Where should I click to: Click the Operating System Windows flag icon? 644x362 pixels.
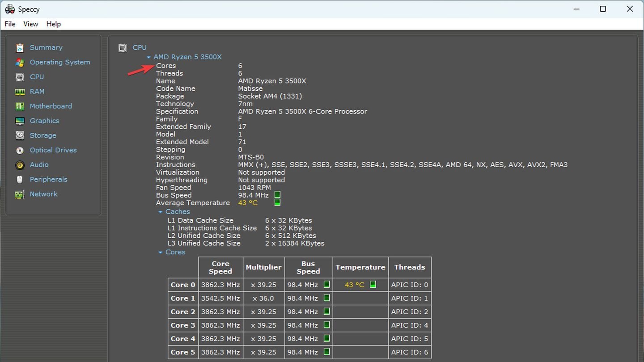(20, 63)
